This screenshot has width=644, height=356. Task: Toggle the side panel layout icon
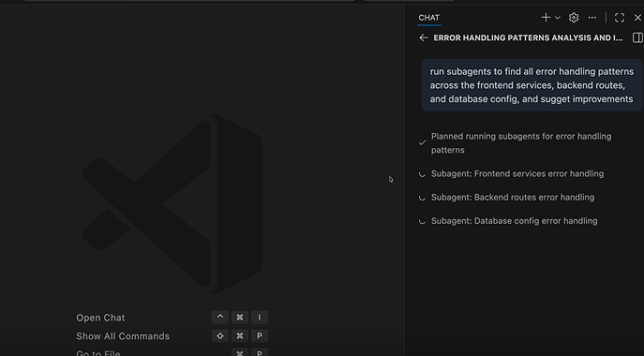click(x=637, y=37)
